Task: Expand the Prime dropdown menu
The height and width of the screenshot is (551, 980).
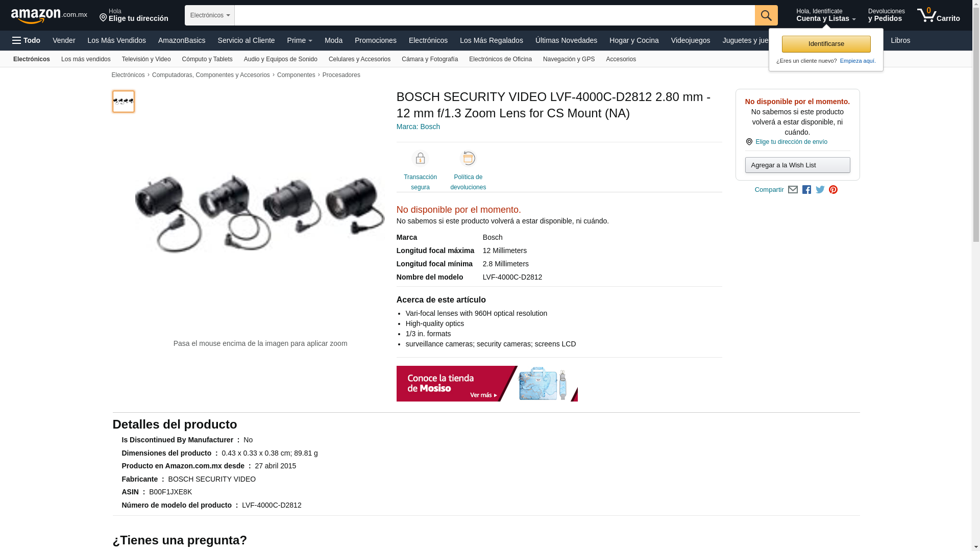Action: pos(300,40)
